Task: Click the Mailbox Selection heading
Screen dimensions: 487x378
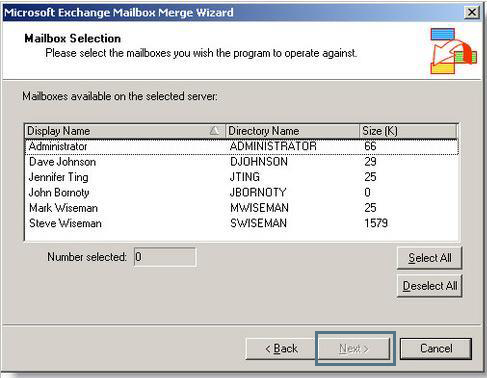Action: (x=72, y=38)
